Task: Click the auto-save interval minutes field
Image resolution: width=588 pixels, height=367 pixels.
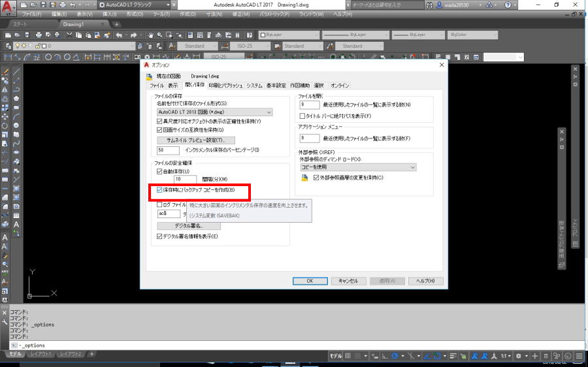Action: tap(186, 179)
